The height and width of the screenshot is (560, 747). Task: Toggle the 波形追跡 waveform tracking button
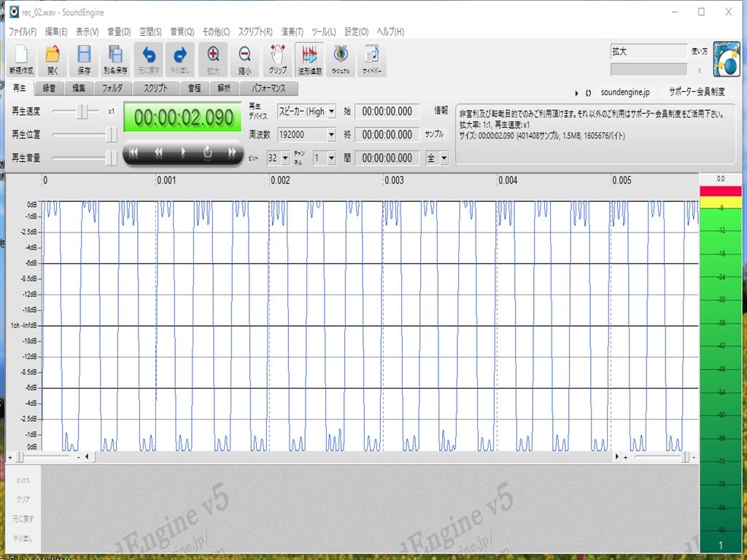[309, 58]
